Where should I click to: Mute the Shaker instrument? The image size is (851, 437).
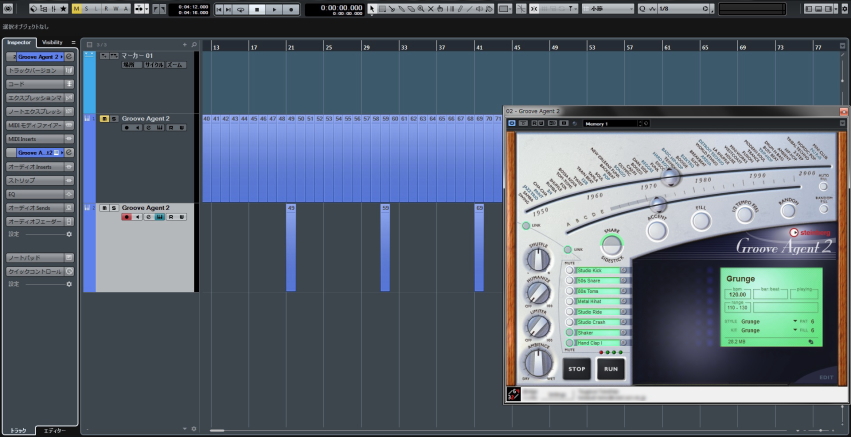pos(569,333)
